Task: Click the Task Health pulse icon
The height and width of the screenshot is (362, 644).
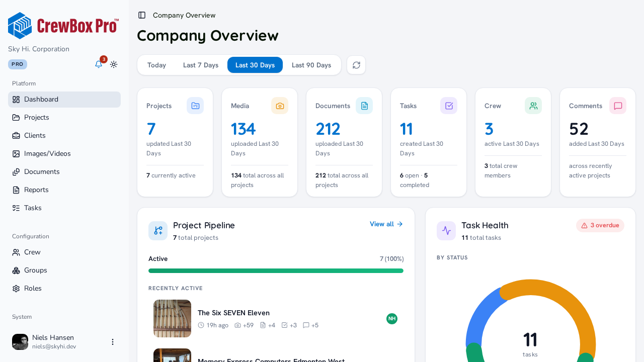Action: point(446,231)
